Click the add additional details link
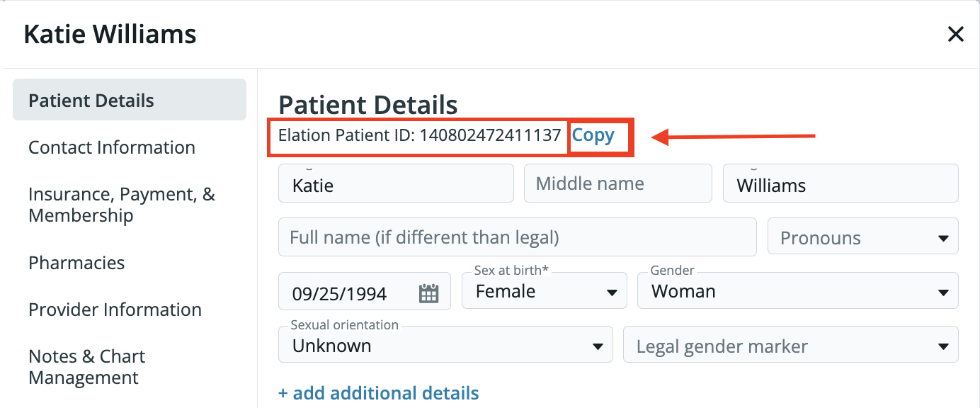 point(379,393)
